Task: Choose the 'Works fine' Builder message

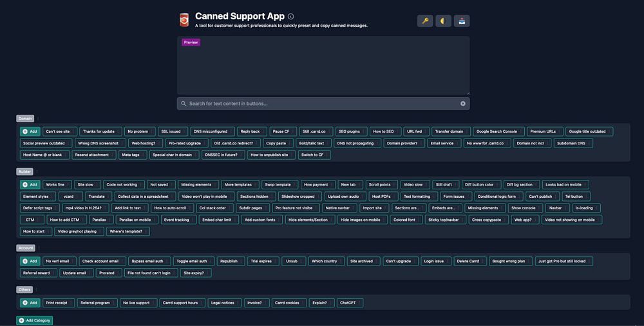Action: [x=57, y=184]
